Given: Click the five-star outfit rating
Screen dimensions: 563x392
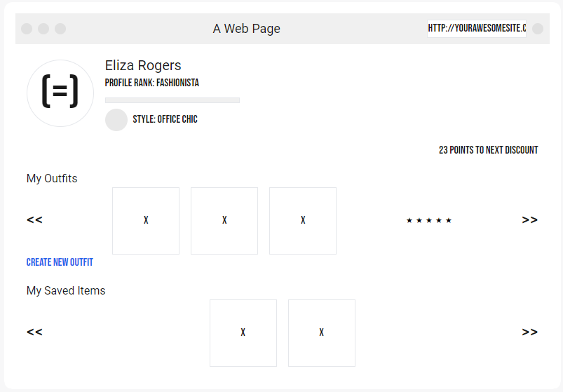Looking at the screenshot, I should (429, 221).
